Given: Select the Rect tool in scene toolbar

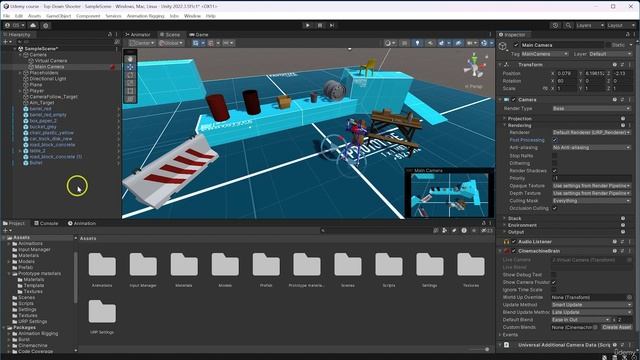Looking at the screenshot, I should tap(130, 91).
